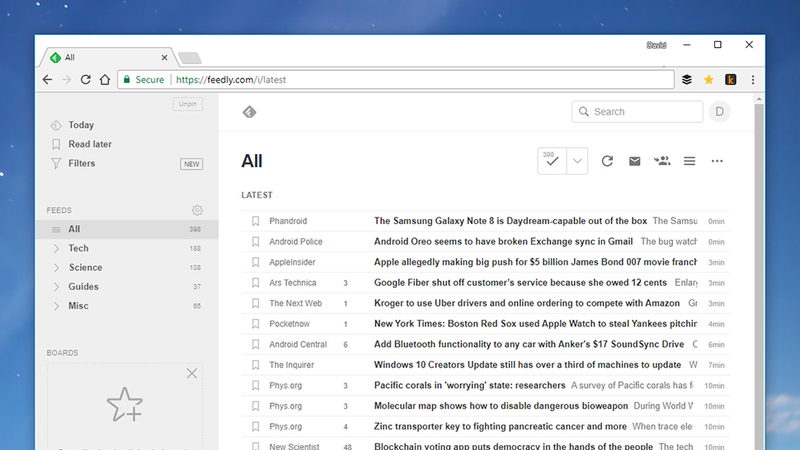The image size is (800, 450).
Task: Open Chrome three-dot menu
Action: click(x=753, y=80)
